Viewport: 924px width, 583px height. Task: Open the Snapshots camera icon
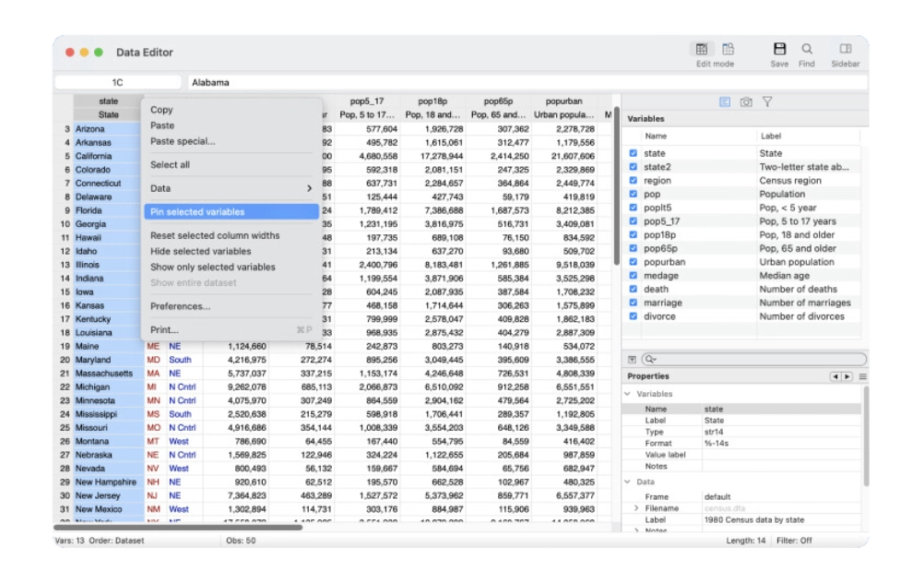pyautogui.click(x=745, y=102)
